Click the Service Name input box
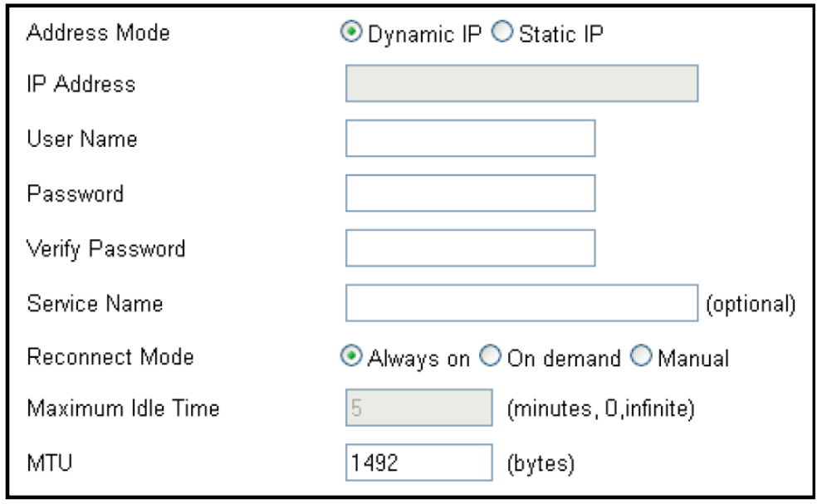 pos(521,303)
